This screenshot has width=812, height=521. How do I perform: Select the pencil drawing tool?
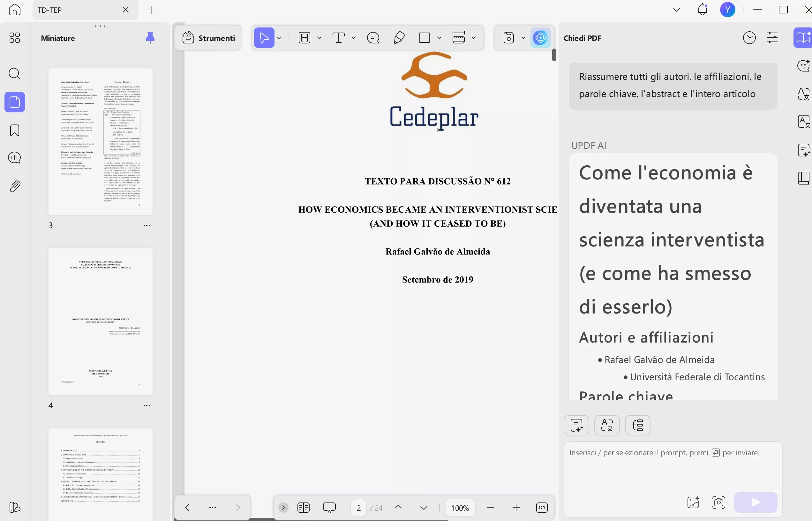pyautogui.click(x=399, y=38)
